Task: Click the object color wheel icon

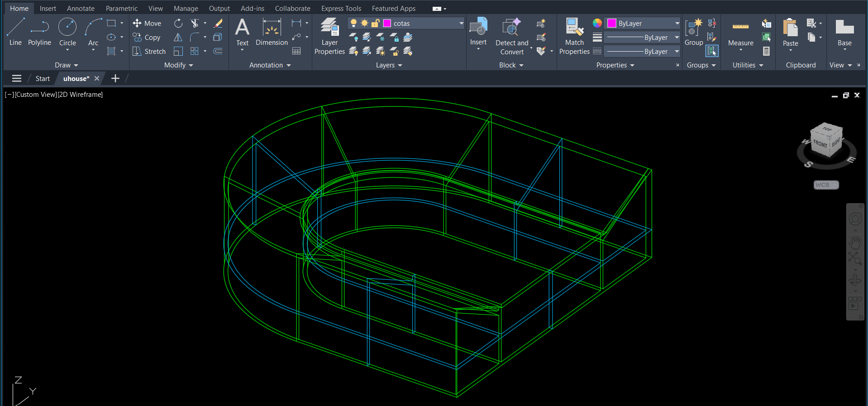Action: [597, 24]
